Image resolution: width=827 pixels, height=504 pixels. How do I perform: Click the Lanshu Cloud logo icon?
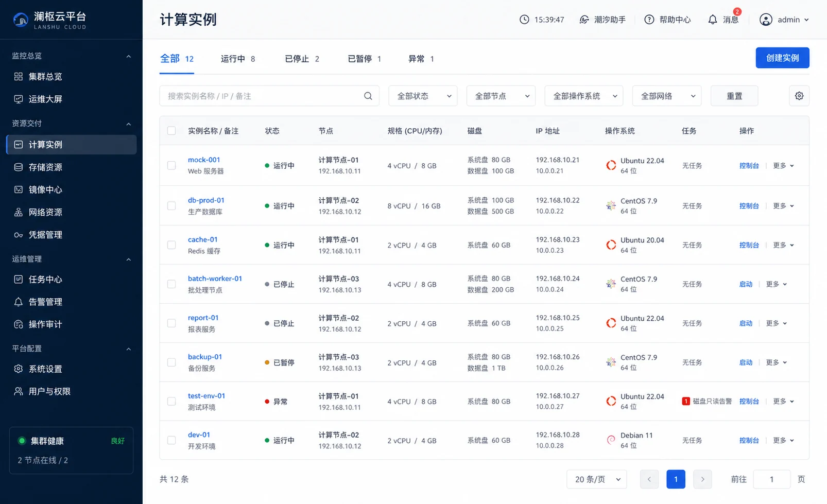21,20
